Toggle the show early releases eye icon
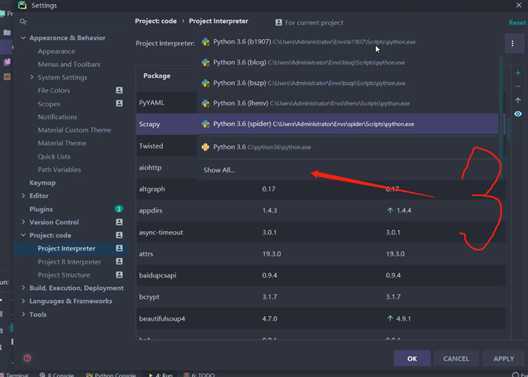The width and height of the screenshot is (528, 377). (x=518, y=114)
